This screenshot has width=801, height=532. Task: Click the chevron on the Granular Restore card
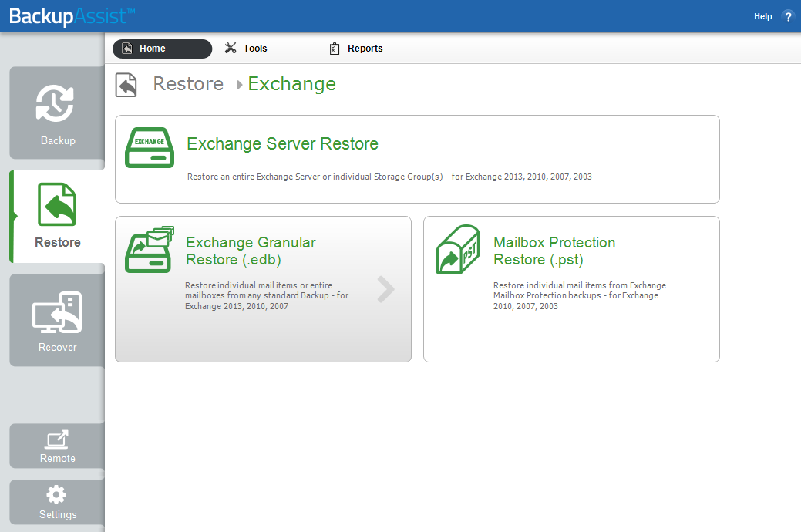pos(385,290)
